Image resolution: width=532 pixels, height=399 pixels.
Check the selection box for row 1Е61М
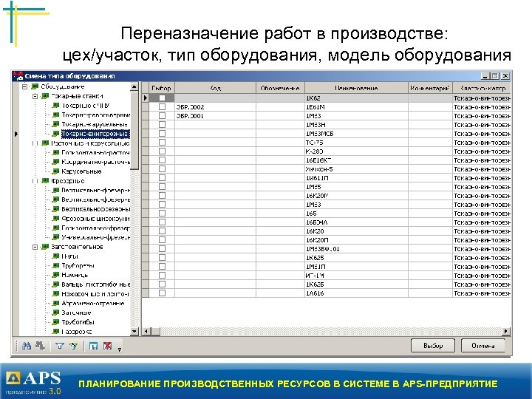(x=162, y=107)
